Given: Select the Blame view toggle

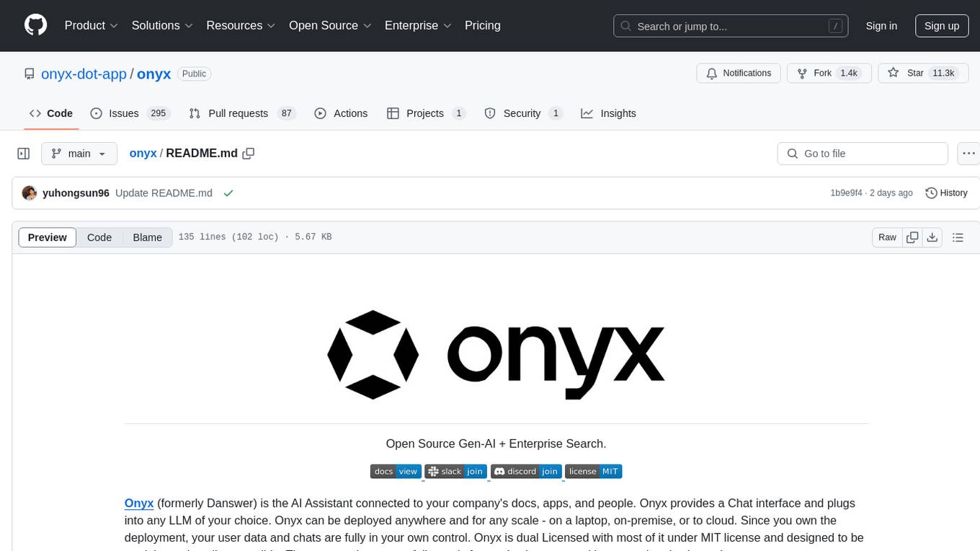Looking at the screenshot, I should coord(147,237).
